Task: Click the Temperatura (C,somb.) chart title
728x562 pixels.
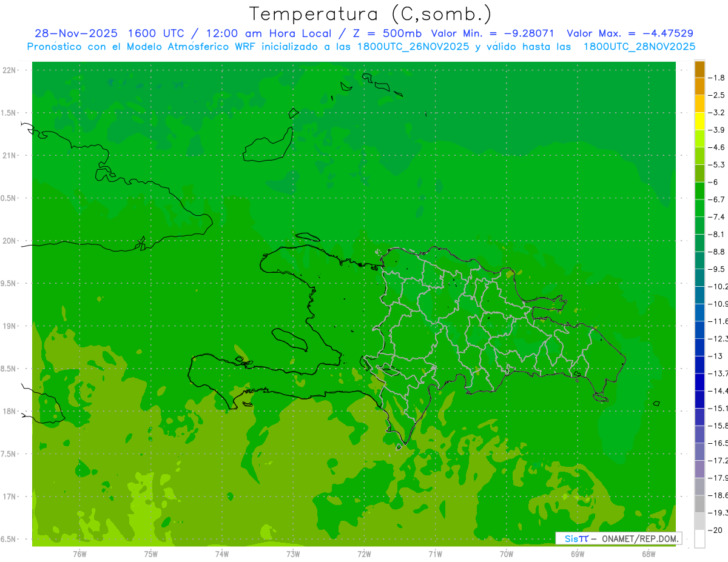Action: tap(370, 14)
